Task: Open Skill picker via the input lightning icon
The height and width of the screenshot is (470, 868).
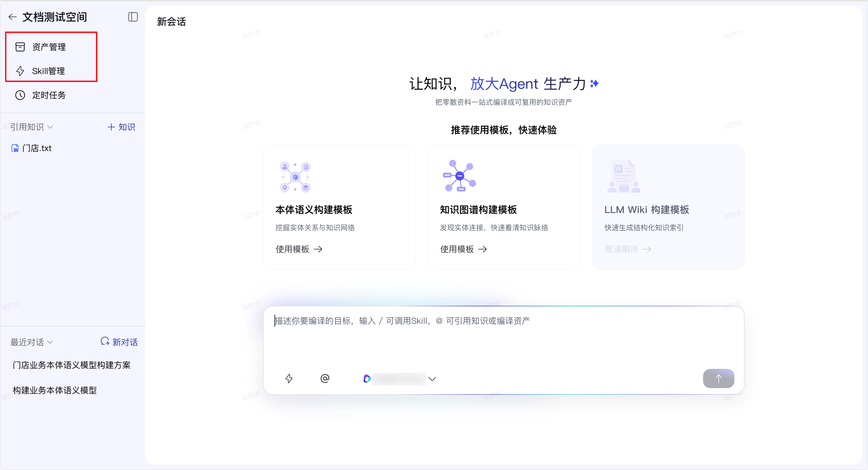Action: tap(289, 379)
